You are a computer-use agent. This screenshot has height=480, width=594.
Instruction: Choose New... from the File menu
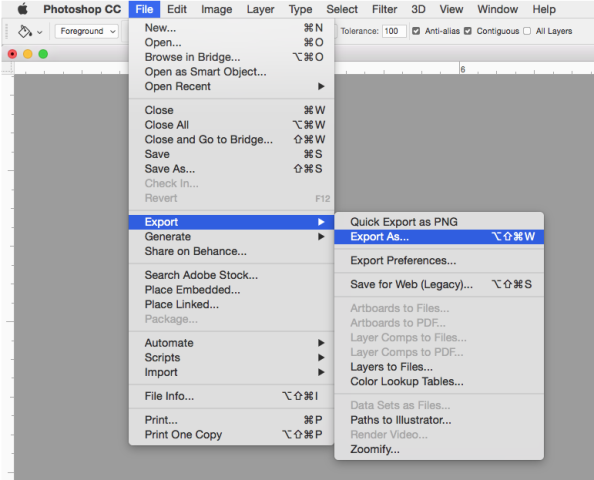pos(231,28)
